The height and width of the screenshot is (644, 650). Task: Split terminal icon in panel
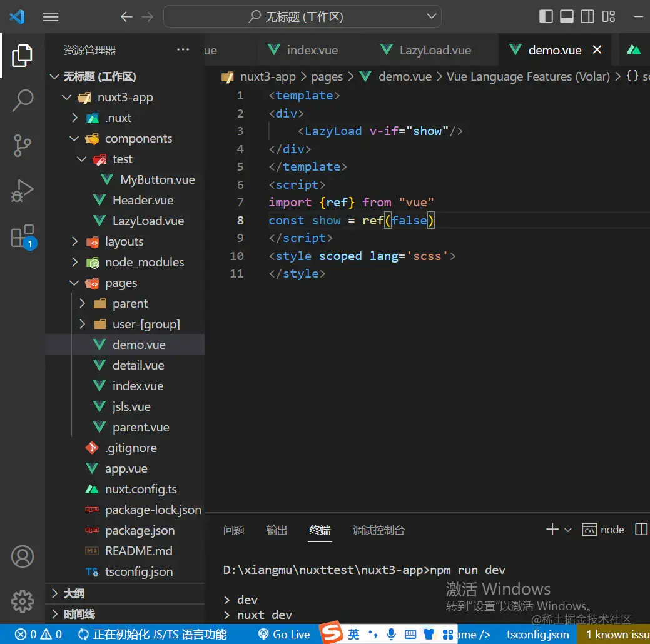641,529
